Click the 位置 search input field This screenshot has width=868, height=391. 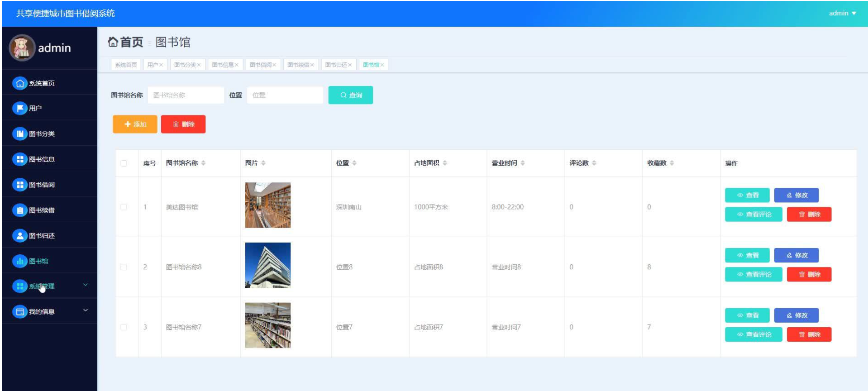point(285,95)
